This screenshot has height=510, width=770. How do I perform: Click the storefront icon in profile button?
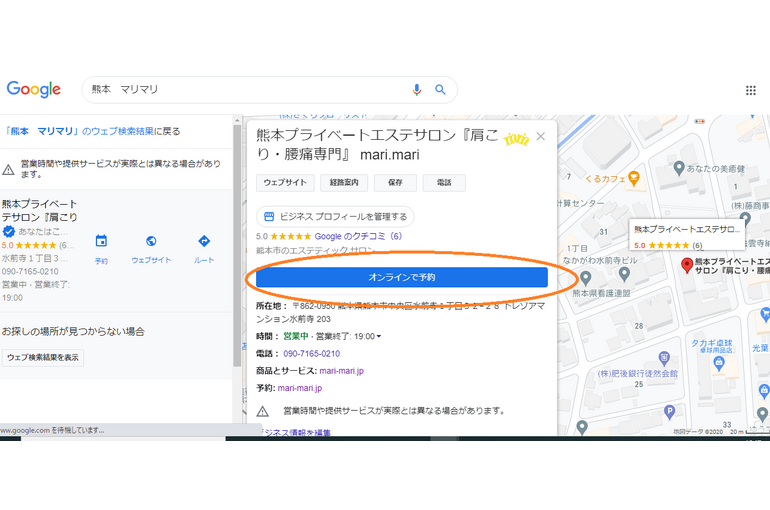coord(269,216)
